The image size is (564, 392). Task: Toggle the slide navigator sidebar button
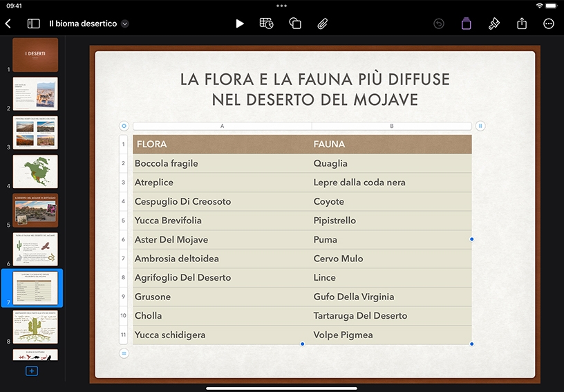(x=33, y=24)
